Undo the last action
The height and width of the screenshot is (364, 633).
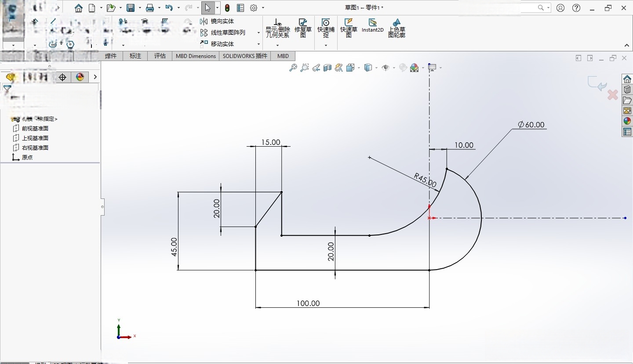tap(169, 8)
